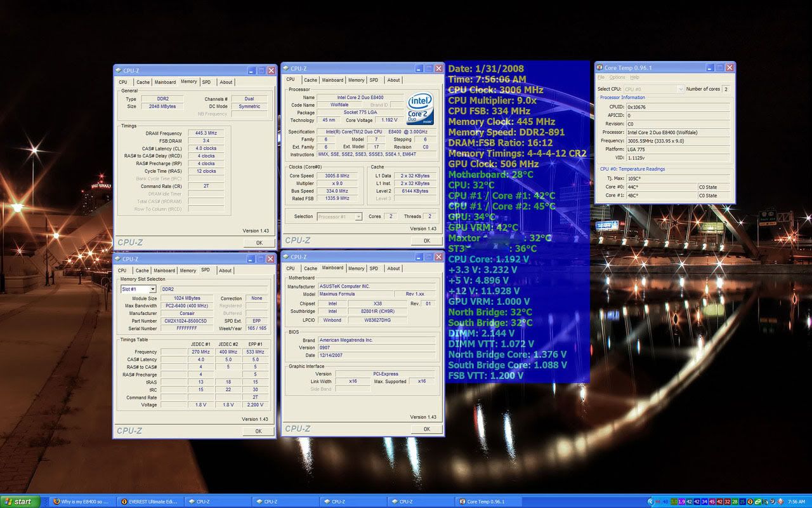The image size is (812, 508).
Task: Click FSB:DRAM ratio value 3:4
Action: 206,140
